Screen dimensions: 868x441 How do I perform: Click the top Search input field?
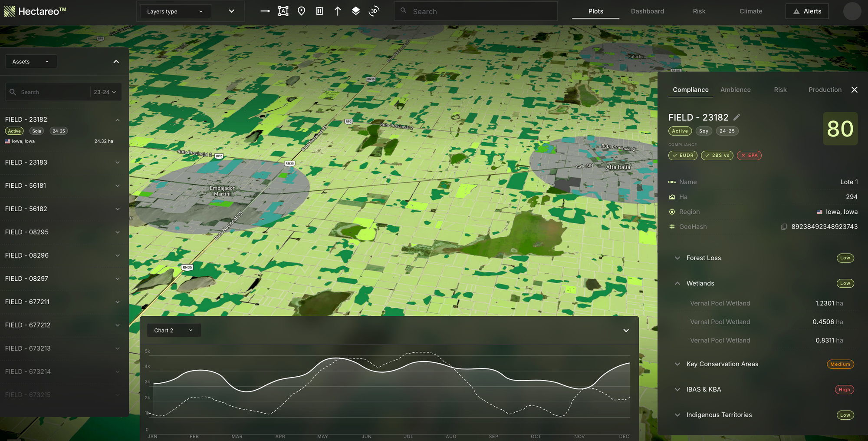coord(476,12)
